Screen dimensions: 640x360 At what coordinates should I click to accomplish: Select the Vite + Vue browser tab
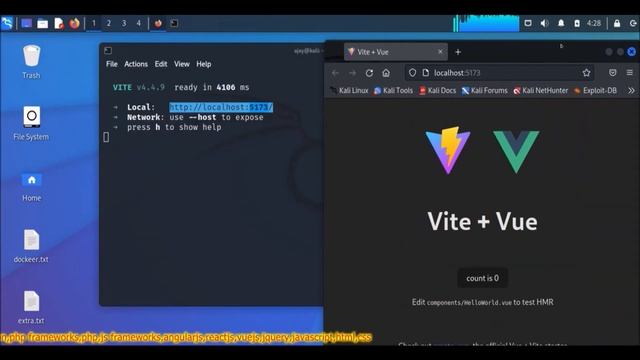tap(396, 52)
